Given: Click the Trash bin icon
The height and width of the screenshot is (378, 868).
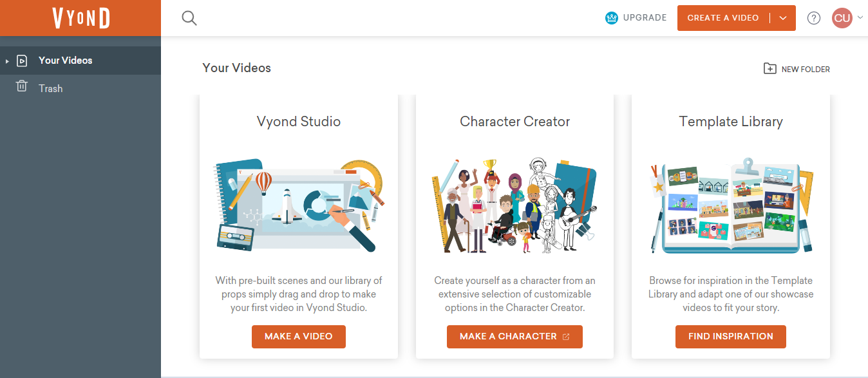Looking at the screenshot, I should click(x=22, y=86).
